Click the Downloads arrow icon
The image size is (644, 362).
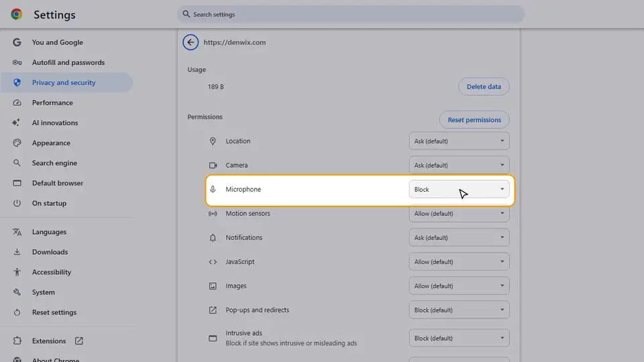click(17, 252)
